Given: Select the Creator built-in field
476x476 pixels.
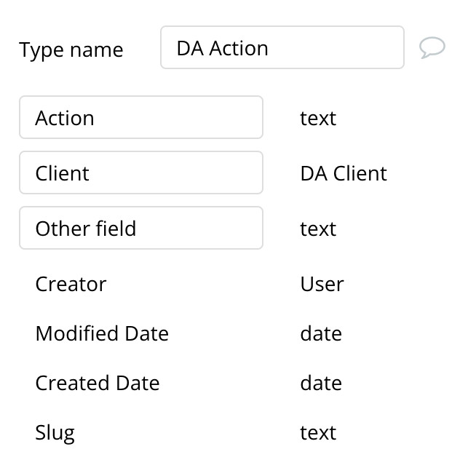Looking at the screenshot, I should click(x=71, y=284).
